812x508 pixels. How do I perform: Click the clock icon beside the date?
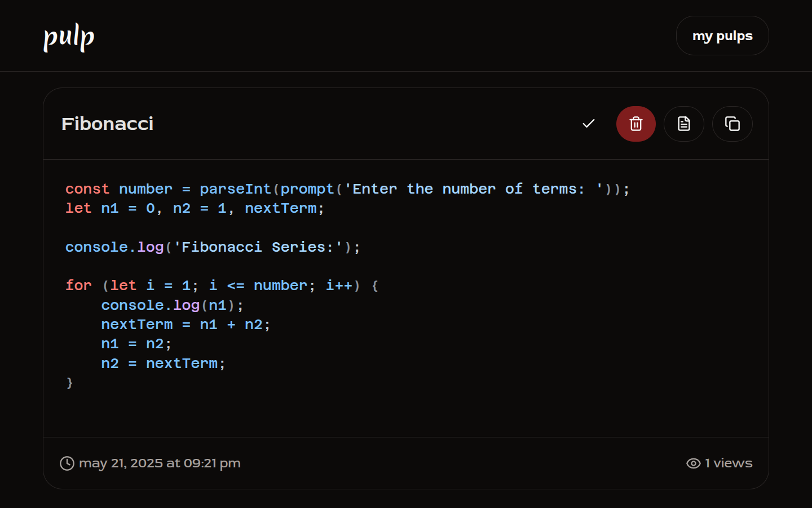coord(67,463)
